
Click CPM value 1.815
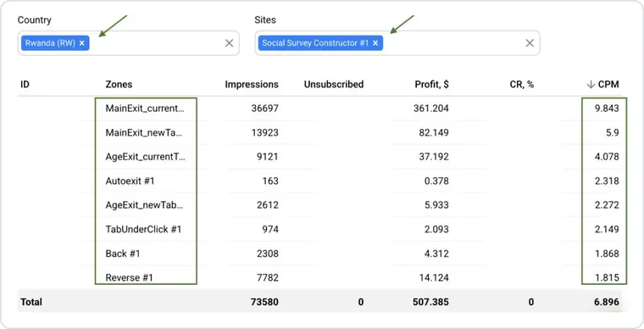click(607, 277)
